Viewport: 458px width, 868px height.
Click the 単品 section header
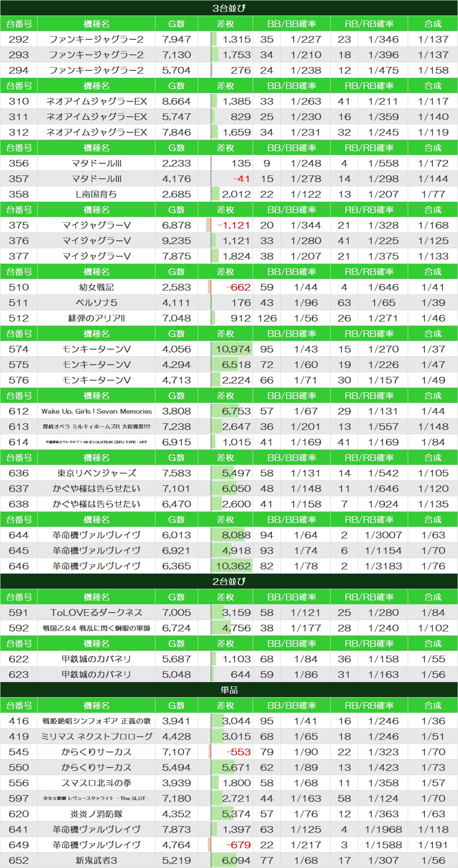point(229,690)
